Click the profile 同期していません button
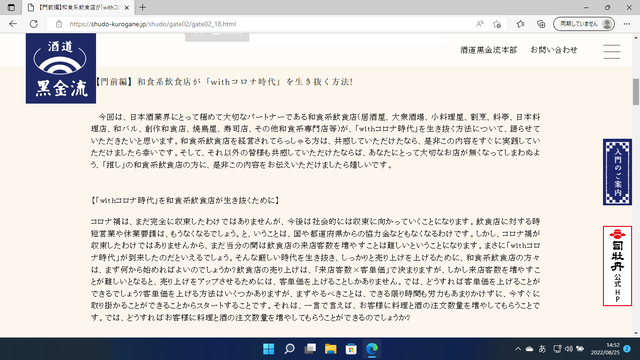Screen dimensions: 640x360 pos(584,24)
